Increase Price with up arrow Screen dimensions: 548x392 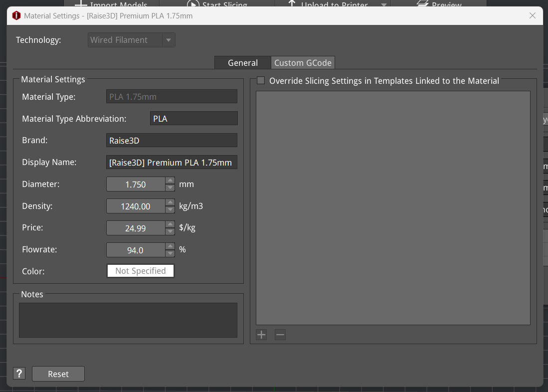pyautogui.click(x=170, y=224)
